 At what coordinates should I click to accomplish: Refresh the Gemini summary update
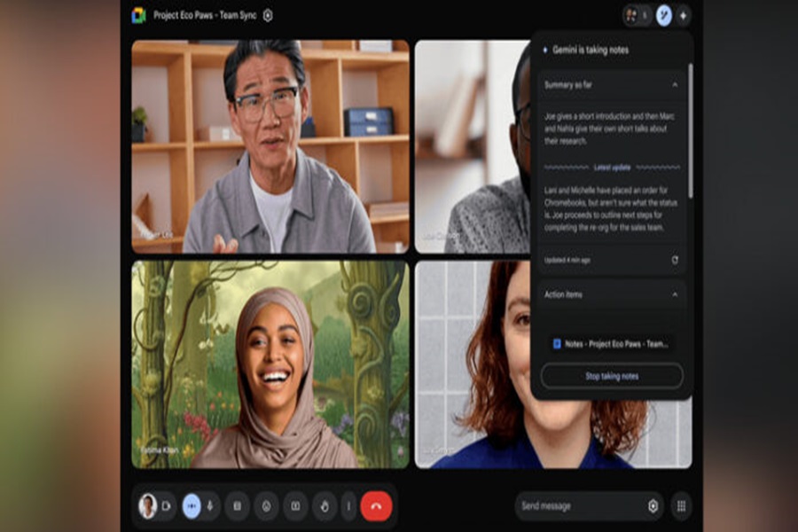pyautogui.click(x=675, y=260)
